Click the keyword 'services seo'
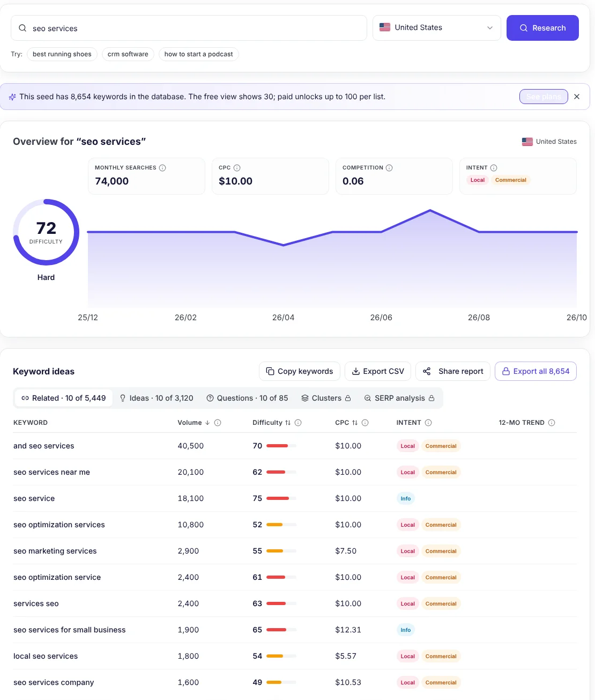Viewport: 595px width, 700px height. 36,603
